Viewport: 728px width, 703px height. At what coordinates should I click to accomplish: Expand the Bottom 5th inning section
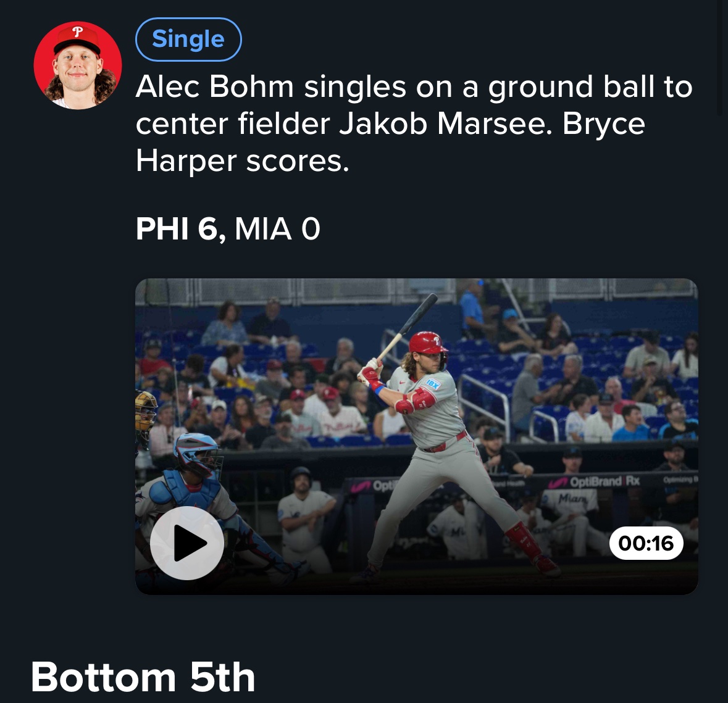(143, 677)
